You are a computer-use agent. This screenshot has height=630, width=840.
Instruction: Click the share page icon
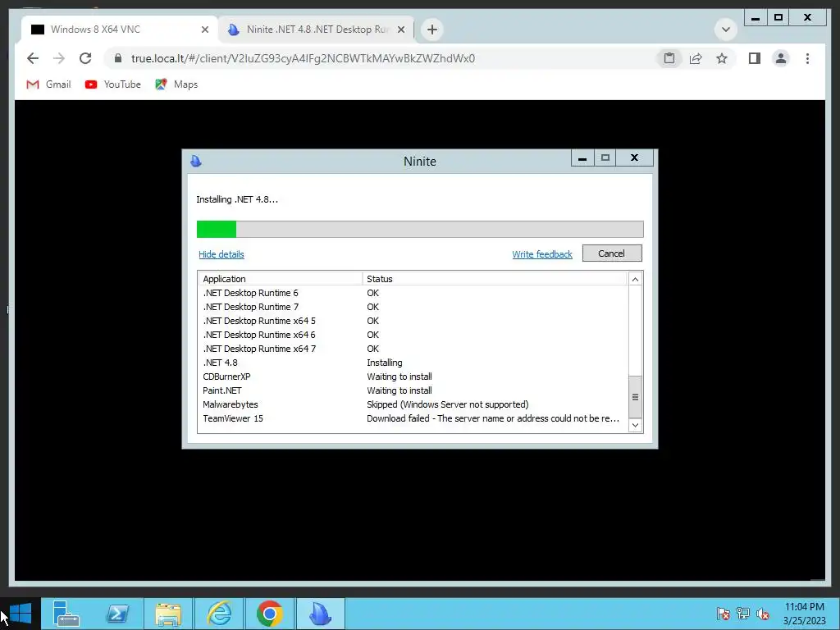pos(696,58)
